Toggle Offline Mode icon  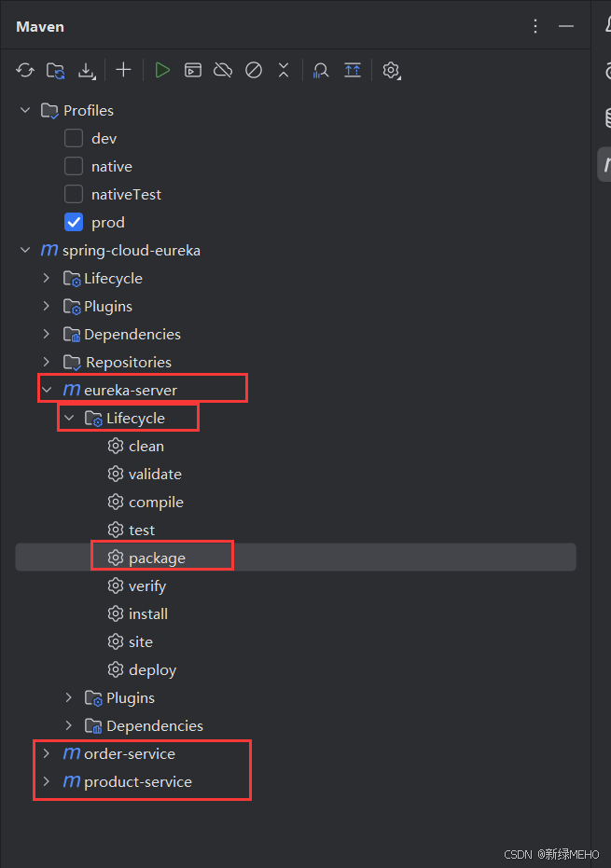223,70
